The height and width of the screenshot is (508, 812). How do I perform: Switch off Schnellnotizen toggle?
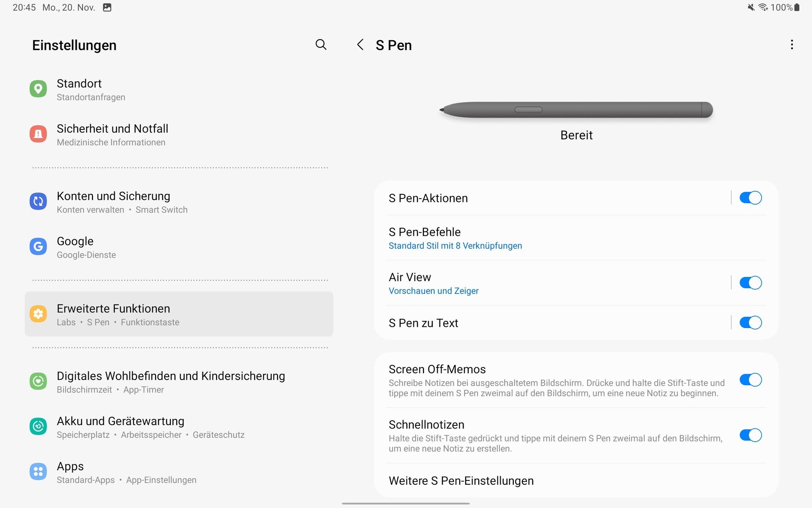pos(750,435)
